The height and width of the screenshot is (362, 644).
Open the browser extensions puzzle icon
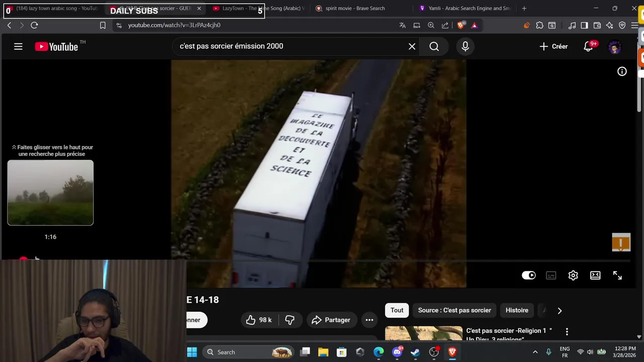(x=540, y=25)
